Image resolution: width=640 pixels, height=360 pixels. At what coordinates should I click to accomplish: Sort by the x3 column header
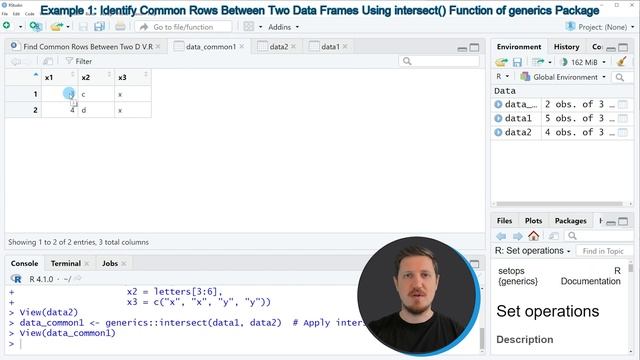[133, 77]
